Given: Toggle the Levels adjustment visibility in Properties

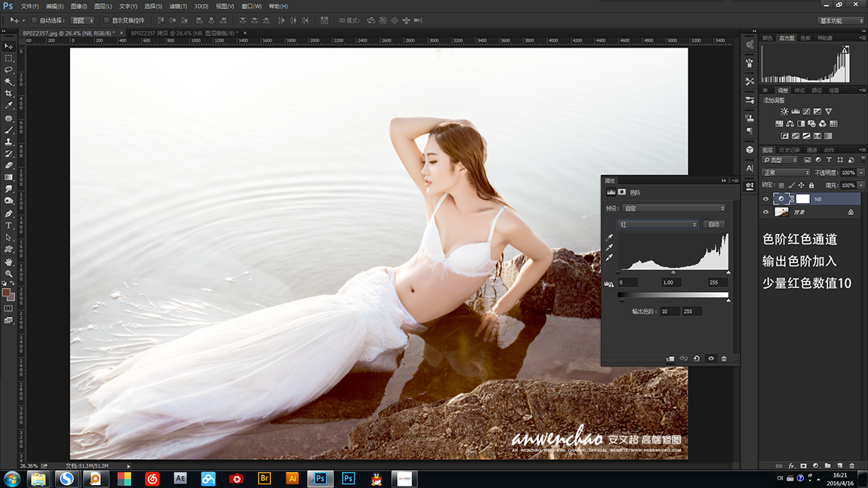Looking at the screenshot, I should tap(711, 358).
